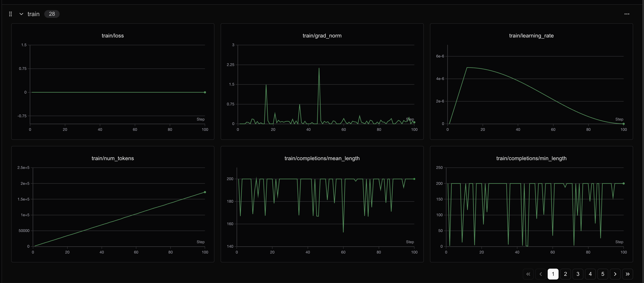644x283 pixels.
Task: Click the endpoint marker on train/loss line
Action: pos(205,92)
